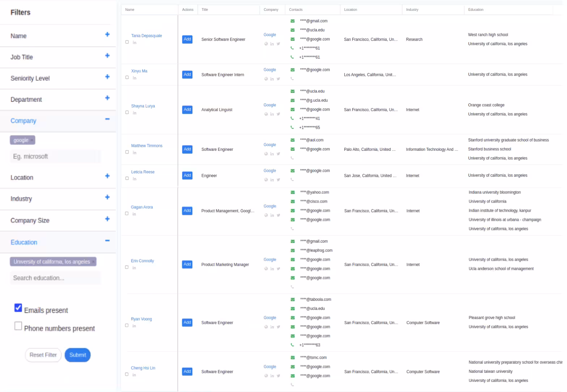Click the Location column header

[350, 10]
